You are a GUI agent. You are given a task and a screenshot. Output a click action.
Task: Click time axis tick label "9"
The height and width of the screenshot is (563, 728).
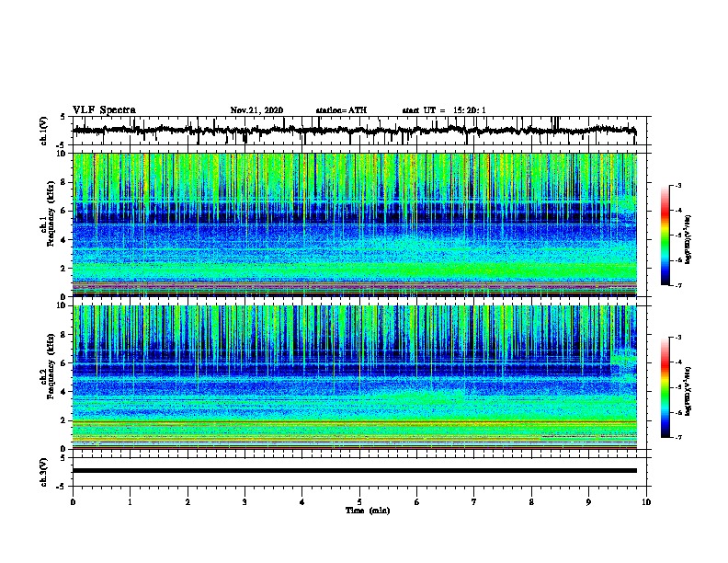tap(588, 502)
